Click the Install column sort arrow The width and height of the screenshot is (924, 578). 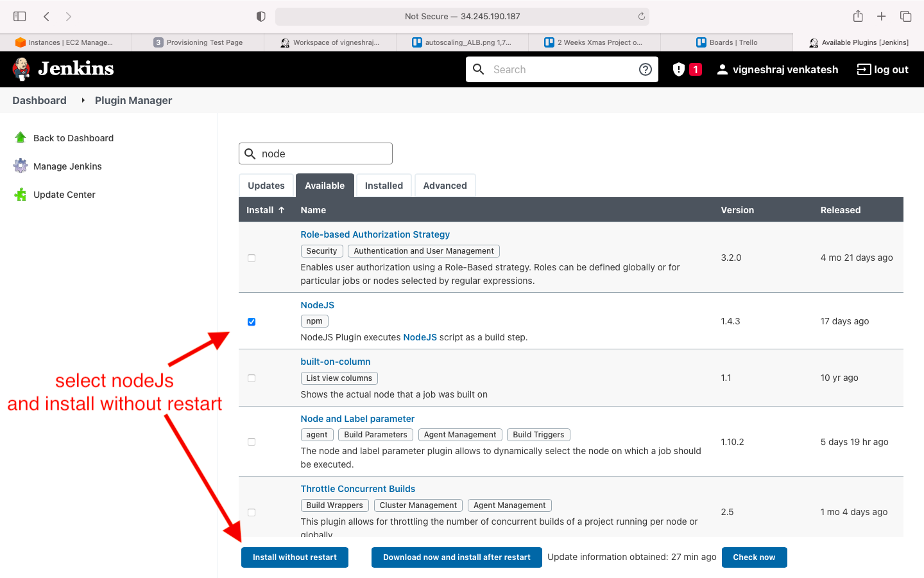coord(281,210)
